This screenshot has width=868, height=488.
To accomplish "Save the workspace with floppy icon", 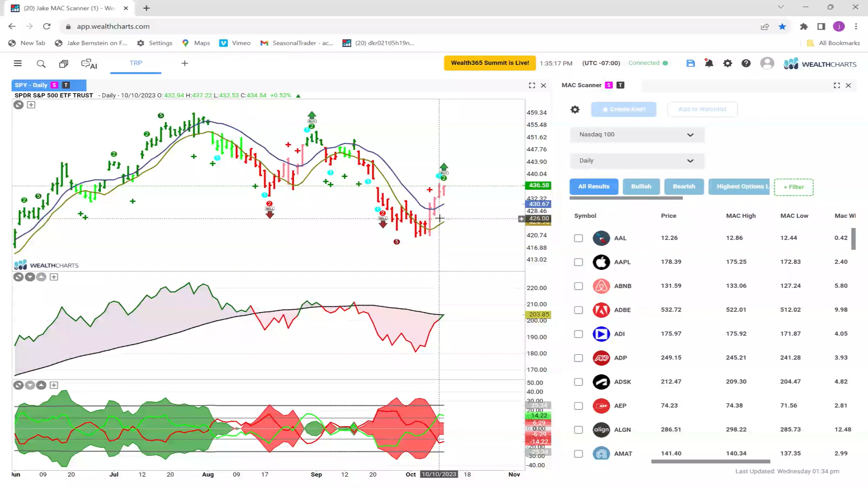I will coord(690,64).
